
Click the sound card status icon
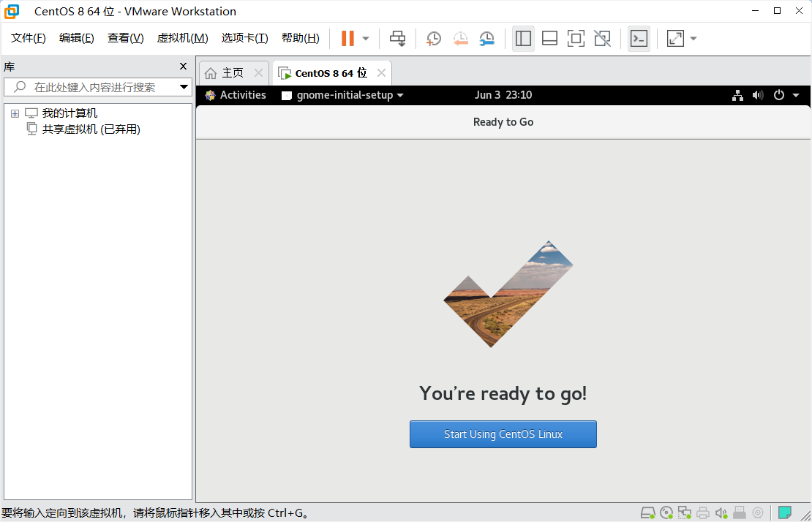pyautogui.click(x=721, y=512)
